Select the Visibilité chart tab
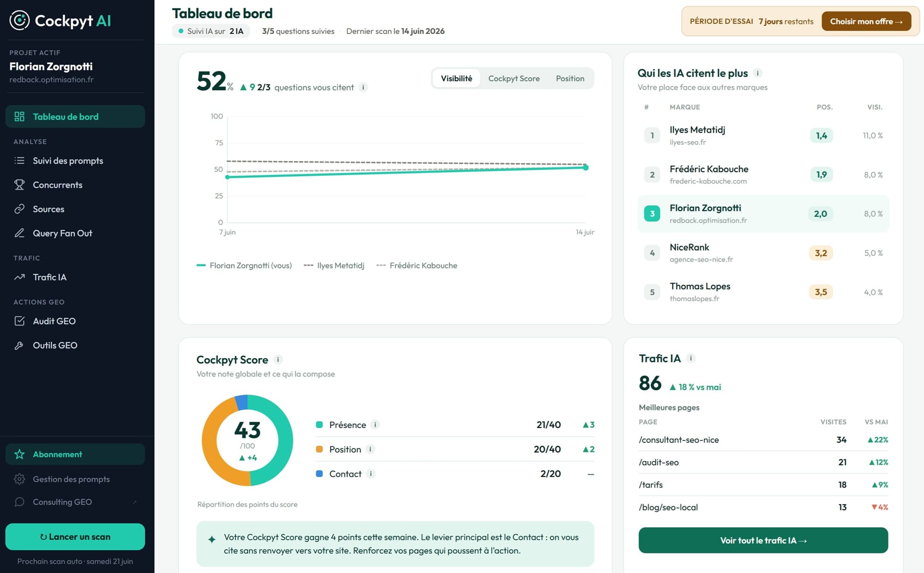This screenshot has width=924, height=573. click(x=456, y=78)
